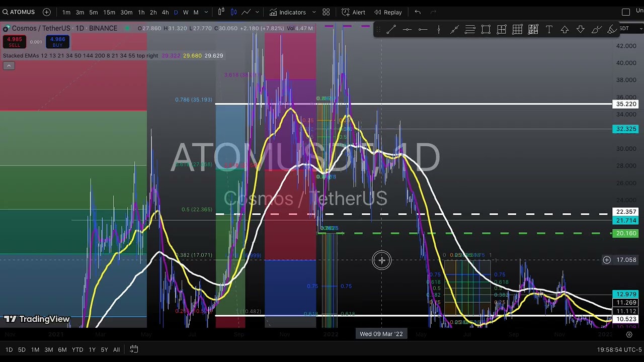This screenshot has width=644, height=362.
Task: Click the blue BUY 4.986 button
Action: tap(57, 42)
